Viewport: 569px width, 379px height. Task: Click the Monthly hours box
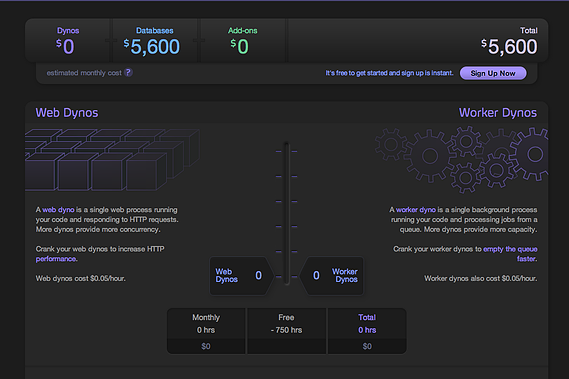[x=206, y=331]
